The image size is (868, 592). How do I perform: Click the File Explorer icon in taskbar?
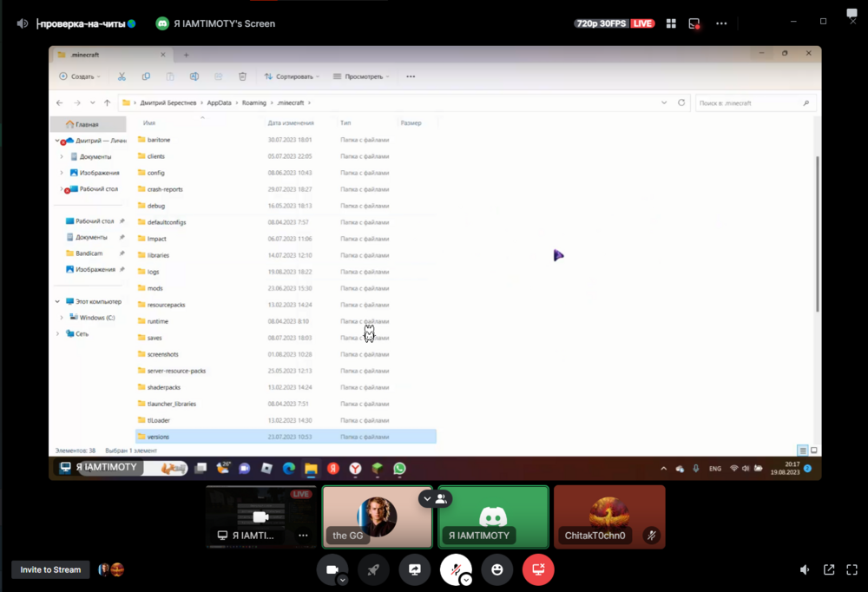pyautogui.click(x=311, y=469)
